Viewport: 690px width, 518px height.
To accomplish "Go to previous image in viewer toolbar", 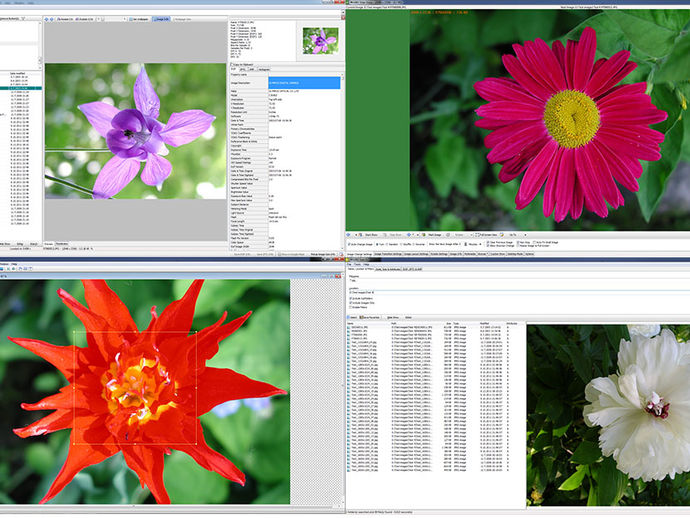I will (x=47, y=19).
